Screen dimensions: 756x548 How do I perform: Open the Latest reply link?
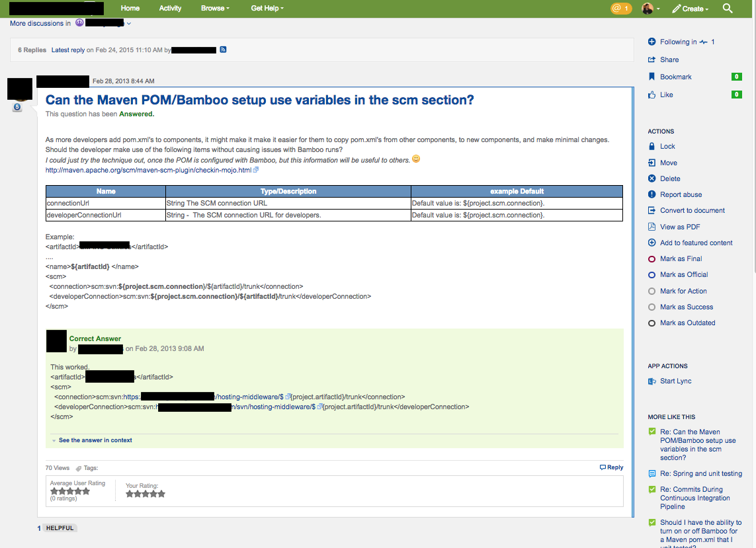[68, 50]
